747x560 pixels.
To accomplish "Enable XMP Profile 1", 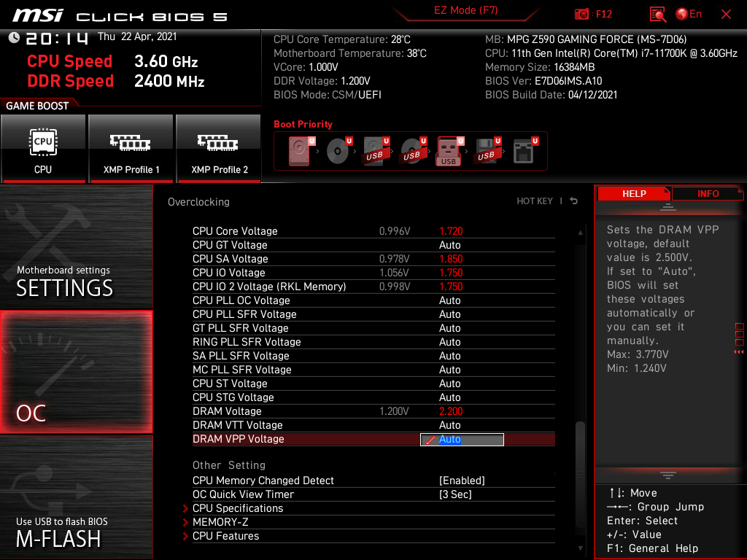I will tap(131, 148).
